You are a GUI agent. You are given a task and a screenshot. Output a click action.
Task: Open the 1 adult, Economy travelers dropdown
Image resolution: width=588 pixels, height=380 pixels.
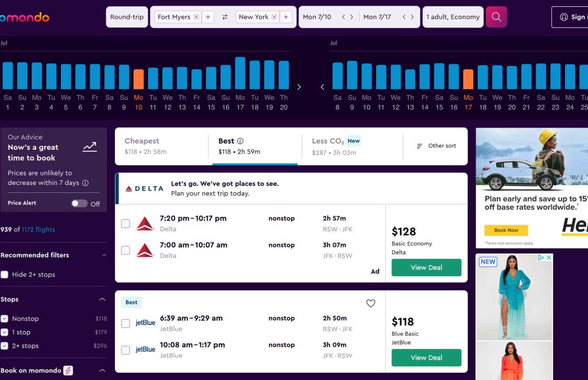tap(452, 17)
